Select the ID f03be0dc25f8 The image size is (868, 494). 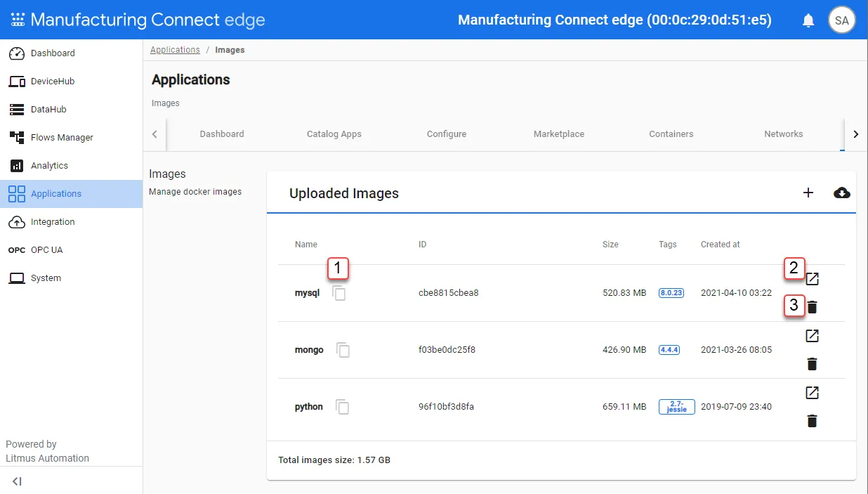(x=447, y=350)
